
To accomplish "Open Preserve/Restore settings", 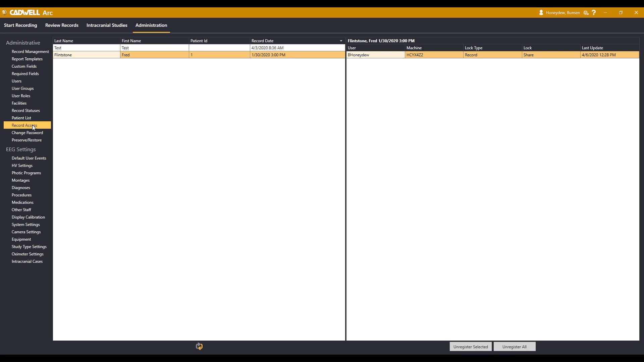I will pyautogui.click(x=26, y=140).
